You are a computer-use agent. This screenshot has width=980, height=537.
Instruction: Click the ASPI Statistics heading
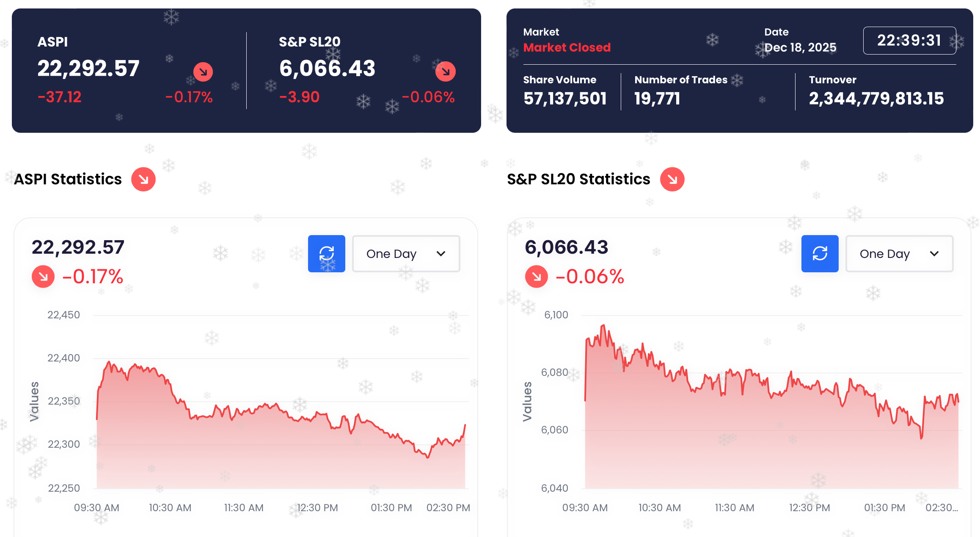point(68,179)
